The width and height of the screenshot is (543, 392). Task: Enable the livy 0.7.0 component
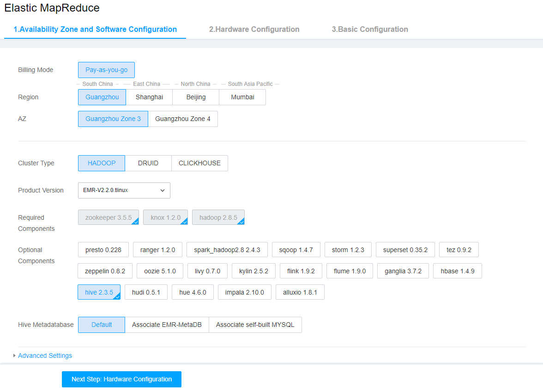click(207, 271)
